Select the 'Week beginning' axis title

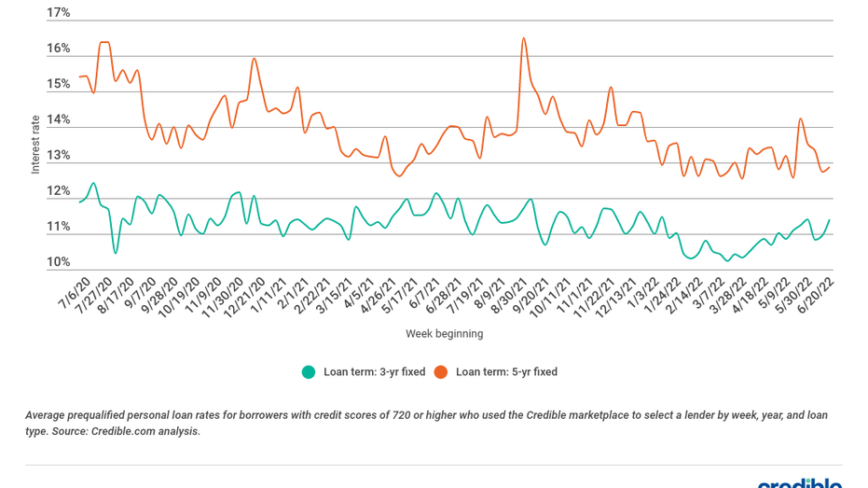445,333
